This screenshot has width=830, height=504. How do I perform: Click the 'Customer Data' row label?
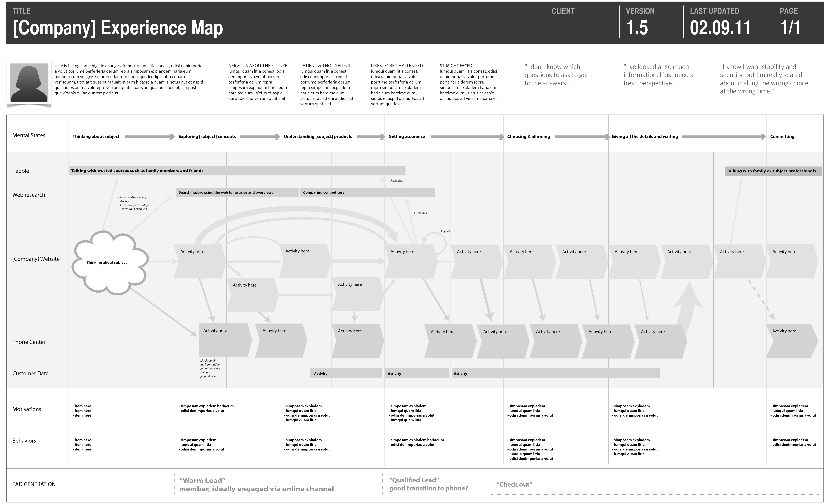click(30, 373)
